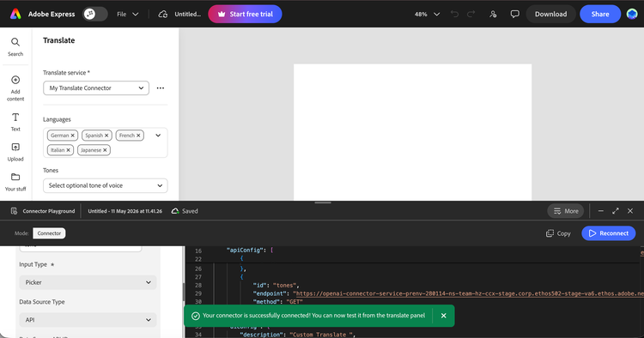Dismiss the connector success notification
644x338 pixels.
[x=444, y=316]
